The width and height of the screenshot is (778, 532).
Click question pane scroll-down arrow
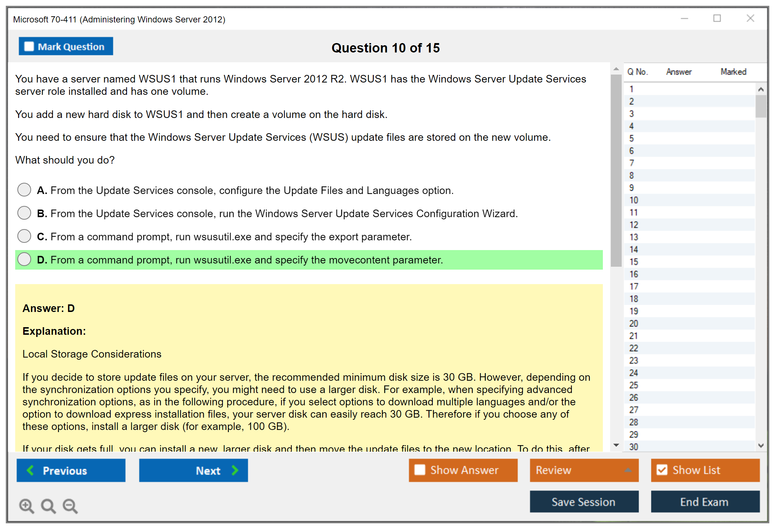pos(616,445)
